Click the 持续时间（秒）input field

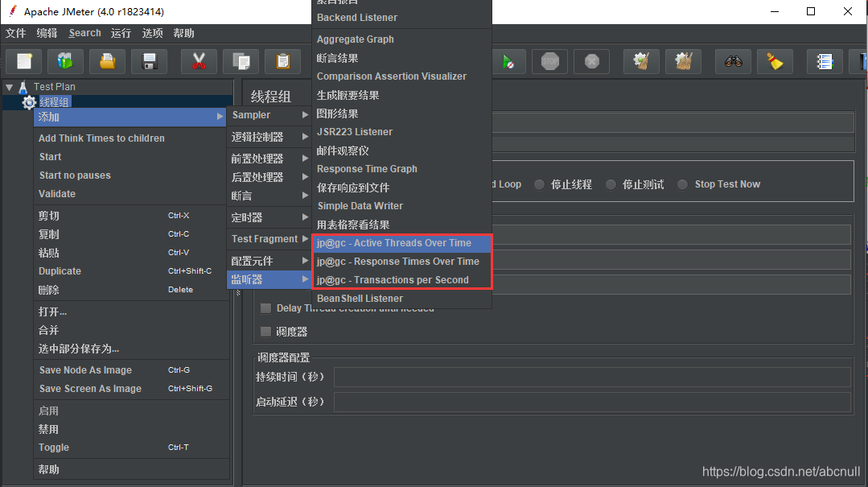pos(592,377)
